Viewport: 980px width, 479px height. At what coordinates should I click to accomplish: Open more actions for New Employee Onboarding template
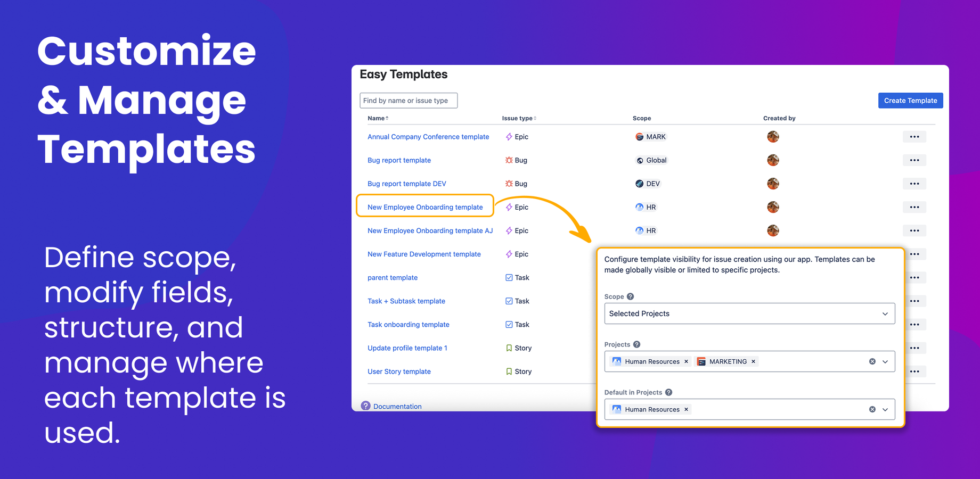pos(914,207)
